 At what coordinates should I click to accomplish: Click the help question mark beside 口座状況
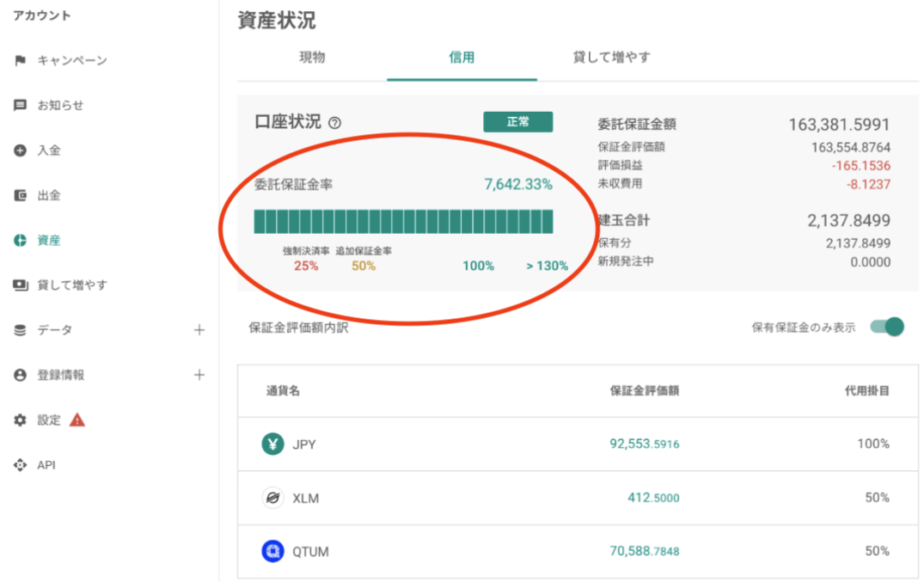point(335,123)
